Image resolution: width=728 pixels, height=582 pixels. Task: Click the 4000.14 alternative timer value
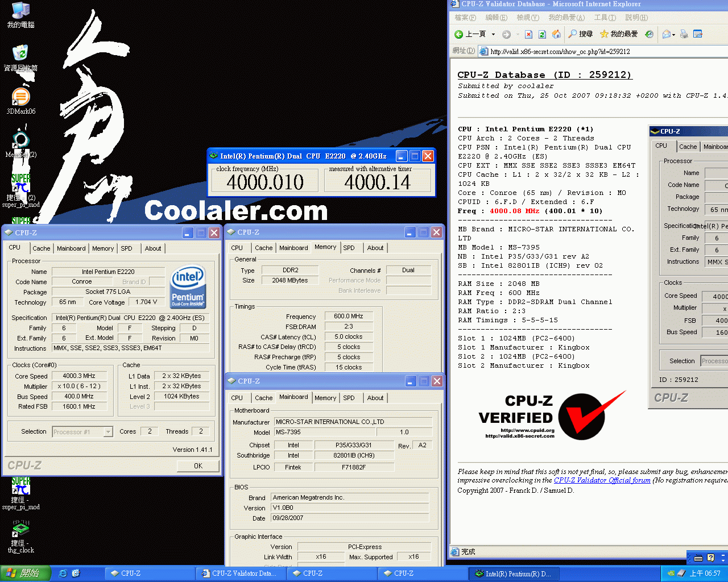[x=378, y=182]
